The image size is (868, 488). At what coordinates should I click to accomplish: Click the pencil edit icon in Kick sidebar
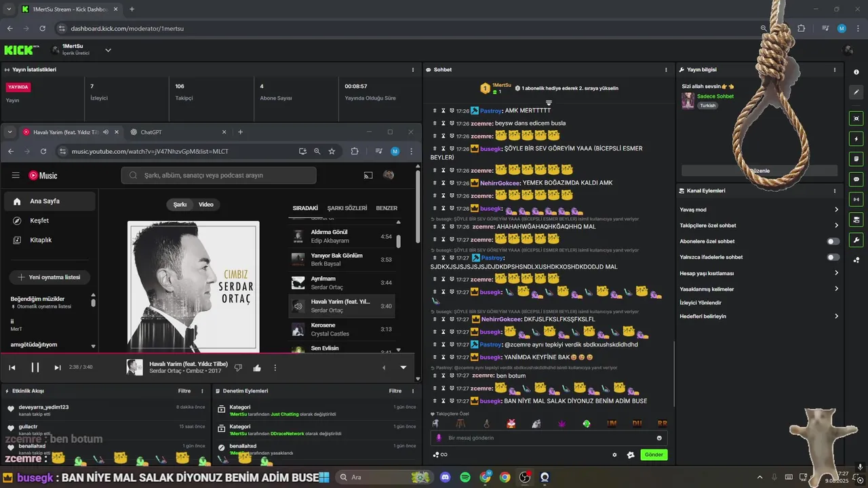point(856,91)
